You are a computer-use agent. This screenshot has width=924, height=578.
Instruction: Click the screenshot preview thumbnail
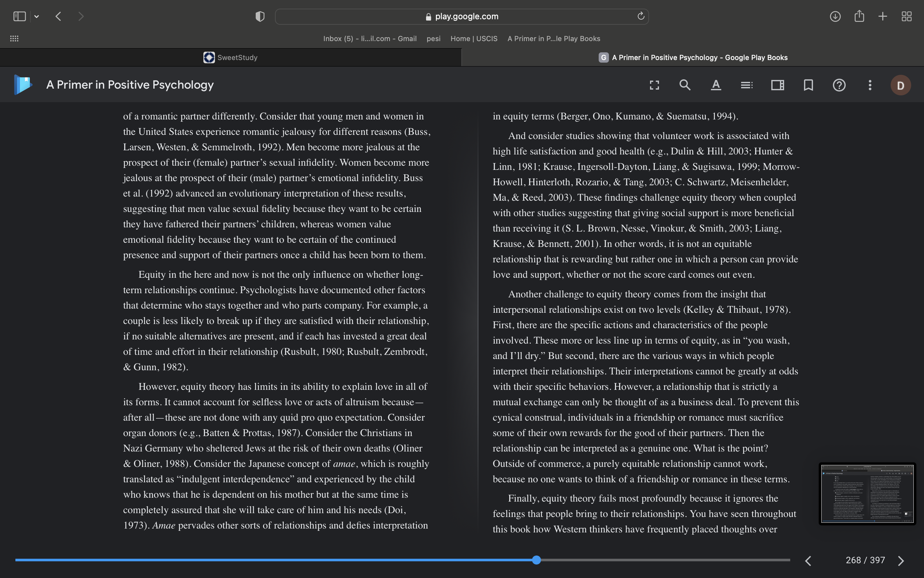867,494
